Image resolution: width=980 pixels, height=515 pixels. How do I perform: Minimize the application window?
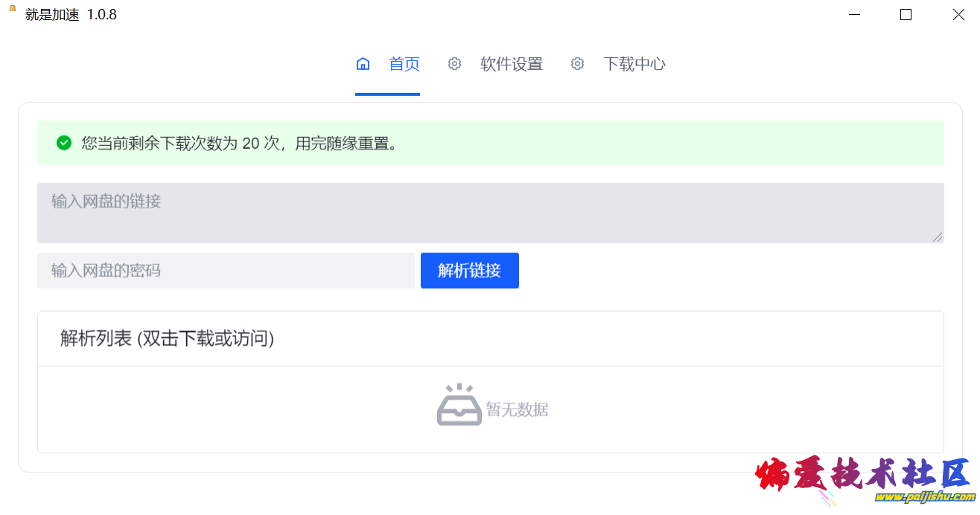[853, 14]
